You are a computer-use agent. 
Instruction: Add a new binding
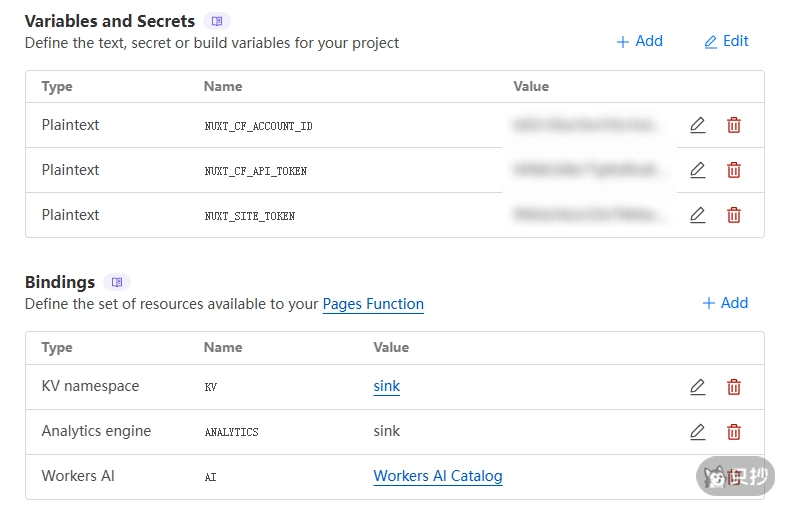tap(725, 303)
